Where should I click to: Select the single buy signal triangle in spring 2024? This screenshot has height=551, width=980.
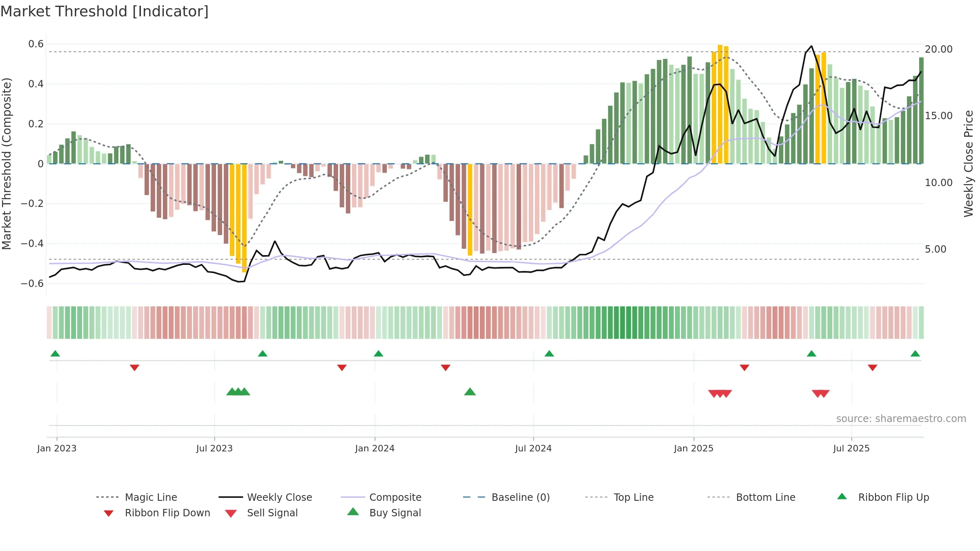tap(470, 391)
